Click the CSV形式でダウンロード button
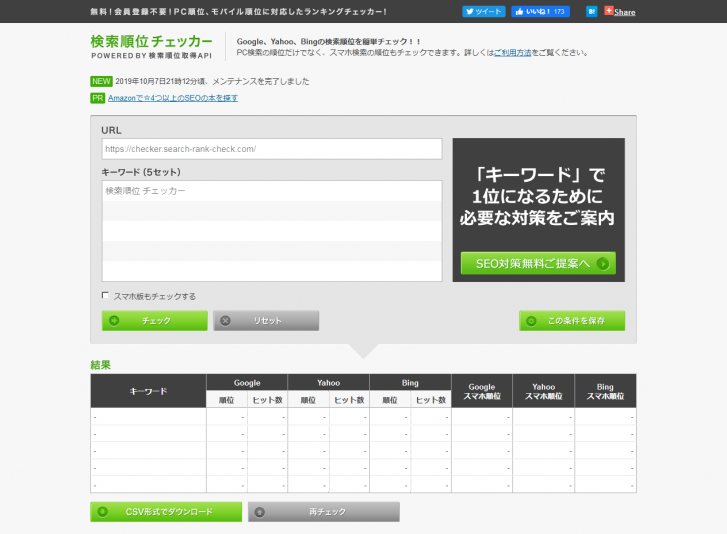Screen dimensions: 727x534 [x=166, y=512]
